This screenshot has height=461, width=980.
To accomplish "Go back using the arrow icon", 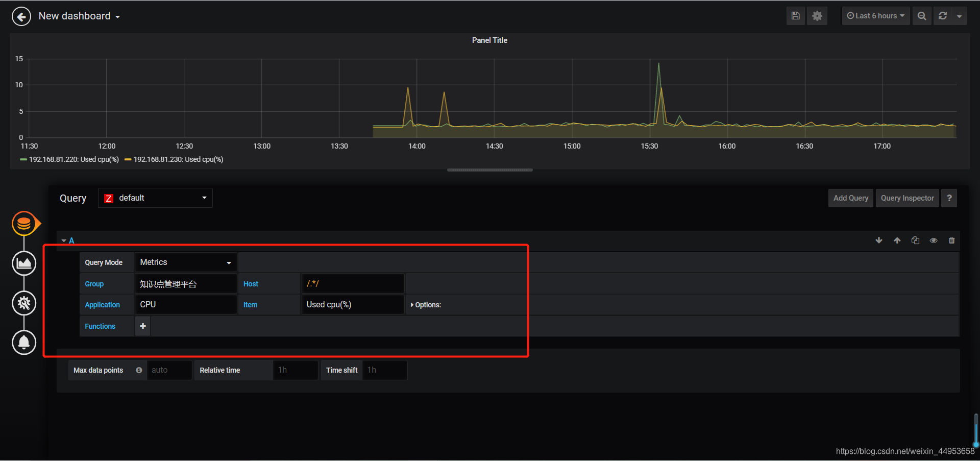I will pyautogui.click(x=21, y=16).
